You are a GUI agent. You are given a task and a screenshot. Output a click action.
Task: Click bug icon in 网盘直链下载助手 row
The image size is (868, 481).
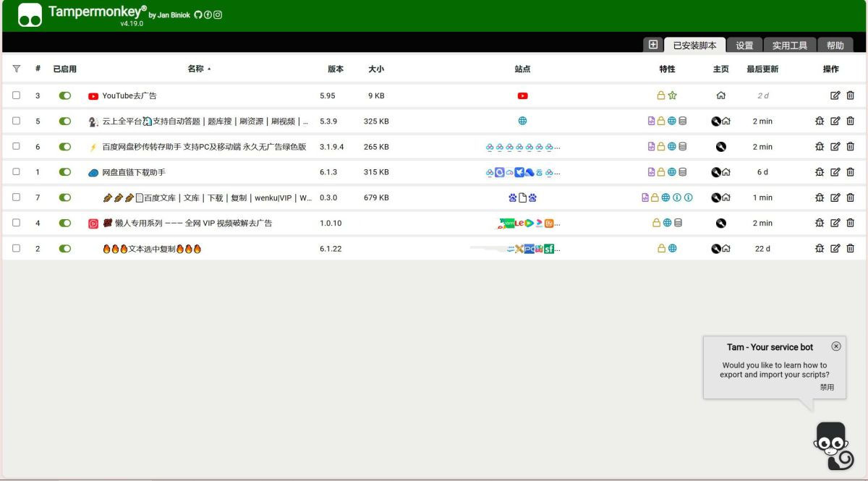820,172
